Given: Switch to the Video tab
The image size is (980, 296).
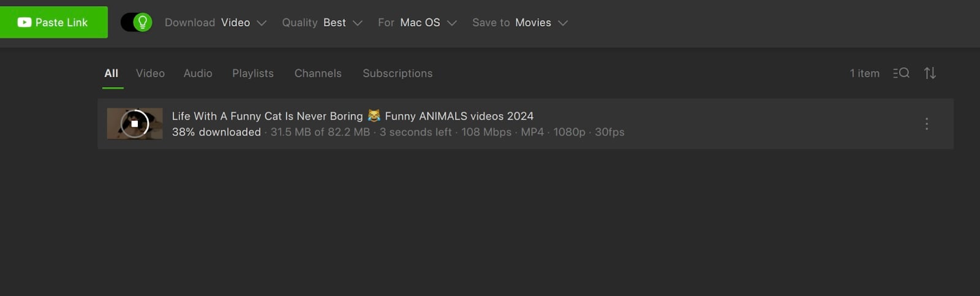Looking at the screenshot, I should pyautogui.click(x=150, y=74).
